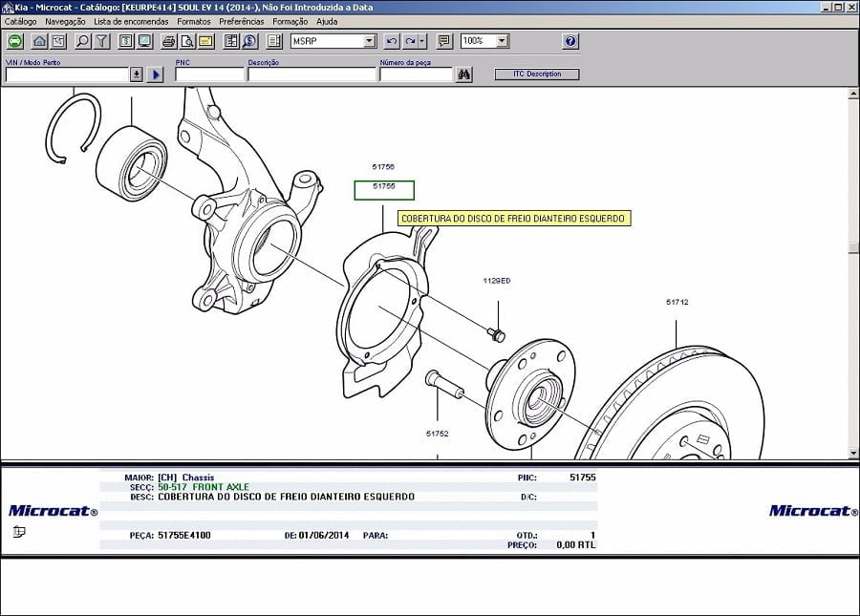This screenshot has height=616, width=860.
Task: Expand the redo history dropdown arrow
Action: (x=421, y=41)
